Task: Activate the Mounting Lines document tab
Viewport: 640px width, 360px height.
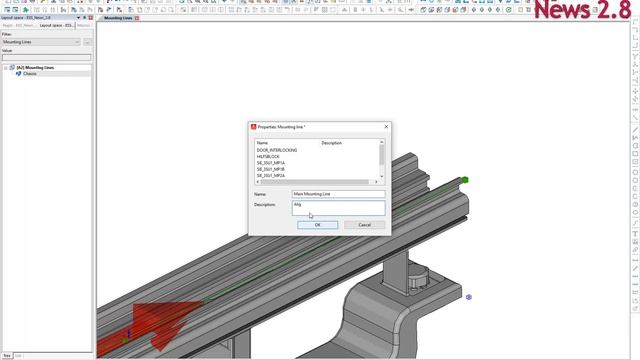Action: point(118,18)
